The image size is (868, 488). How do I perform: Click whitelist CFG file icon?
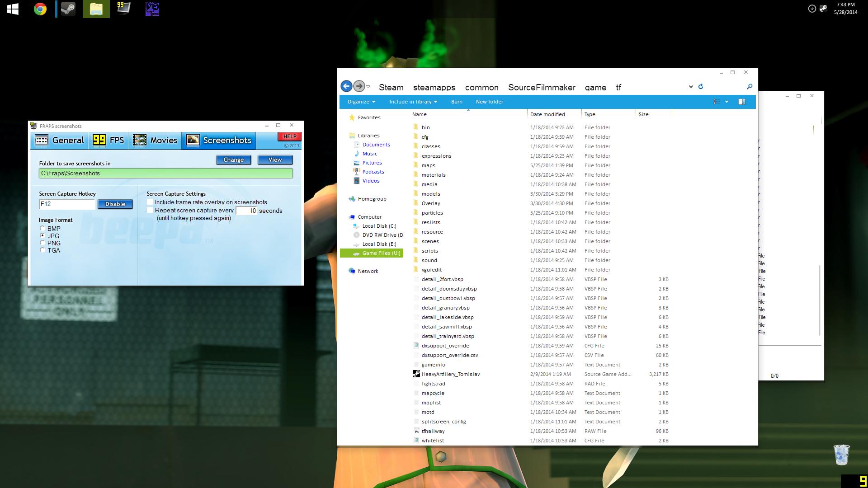pyautogui.click(x=416, y=440)
